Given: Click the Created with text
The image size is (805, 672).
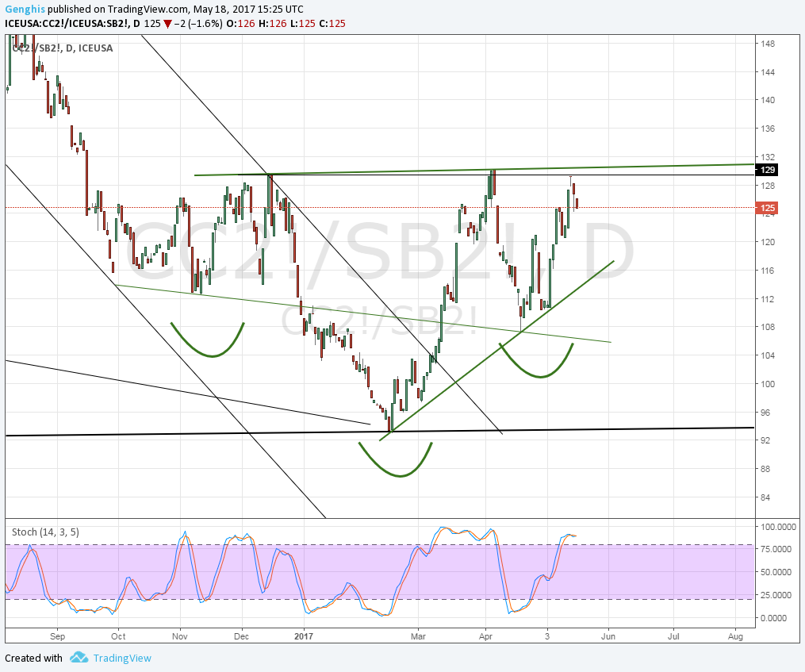Looking at the screenshot, I should [34, 659].
